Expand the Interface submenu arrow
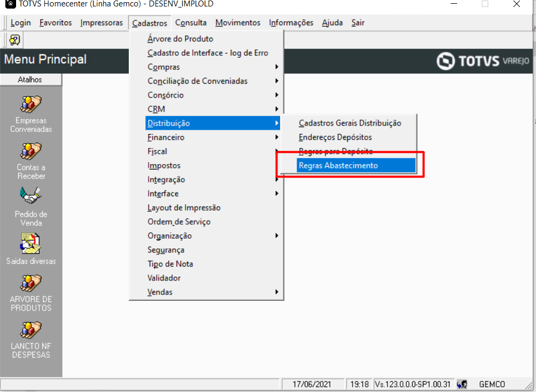The height and width of the screenshot is (392, 536). point(277,194)
